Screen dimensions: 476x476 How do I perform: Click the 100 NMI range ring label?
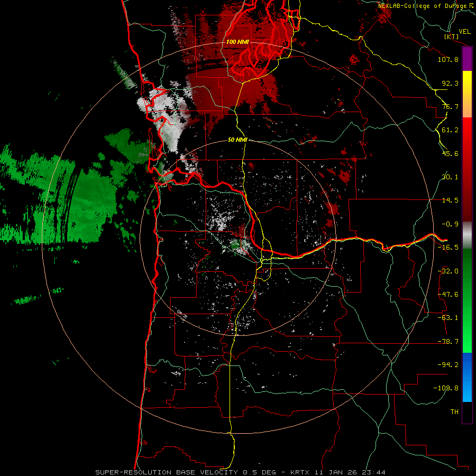tap(237, 42)
